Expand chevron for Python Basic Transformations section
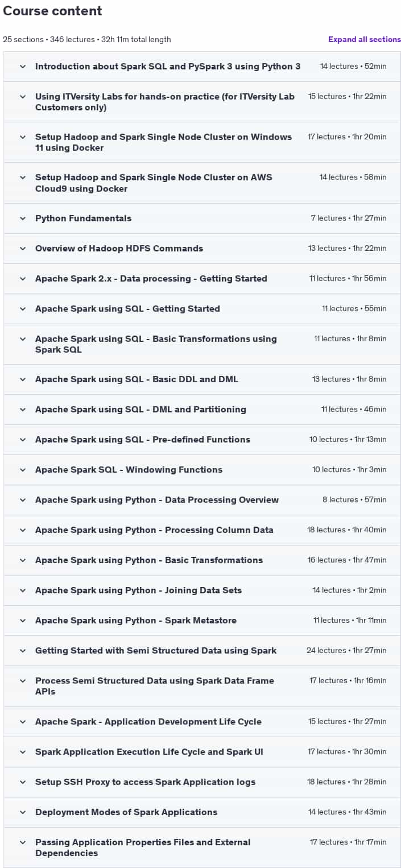Viewport: 401px width, 868px height. pos(23,560)
